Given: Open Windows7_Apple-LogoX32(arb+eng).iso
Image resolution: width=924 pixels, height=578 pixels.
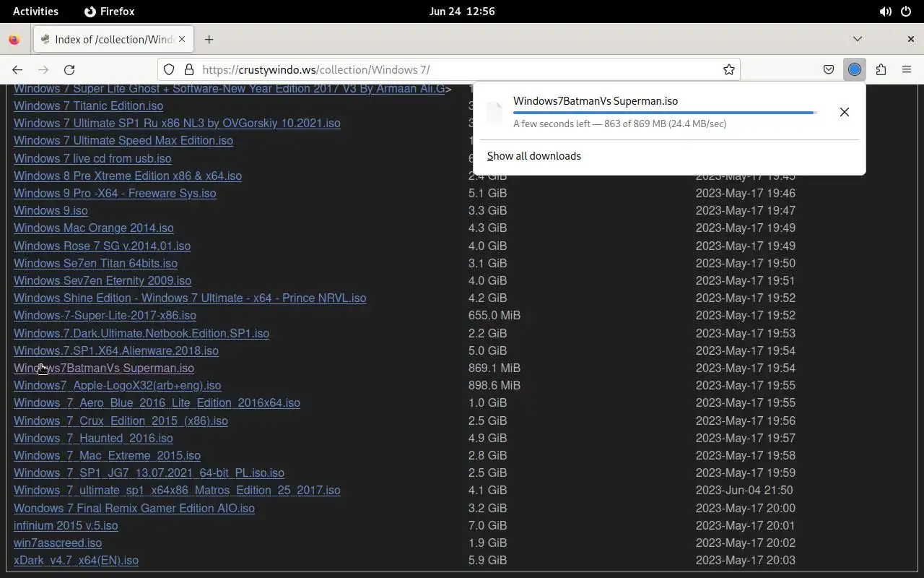Looking at the screenshot, I should click(118, 385).
